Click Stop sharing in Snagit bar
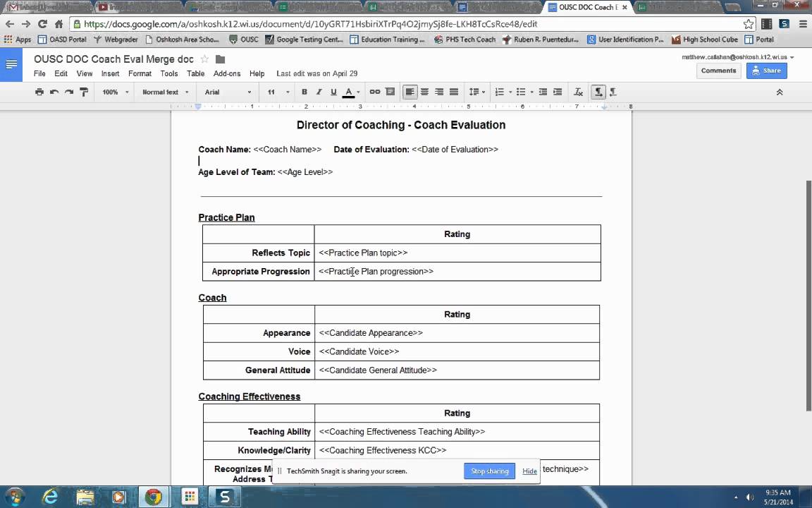Screen dimensions: 812x508 [489, 471]
